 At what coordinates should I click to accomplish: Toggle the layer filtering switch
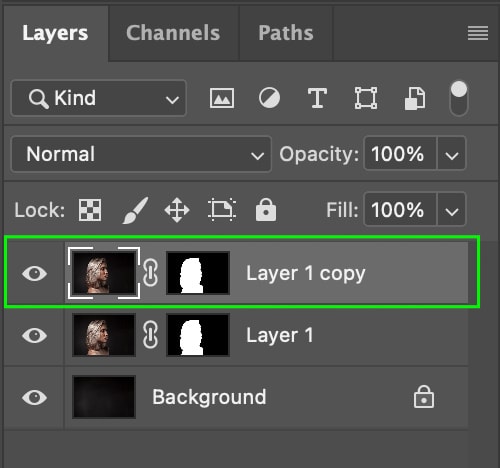(459, 98)
